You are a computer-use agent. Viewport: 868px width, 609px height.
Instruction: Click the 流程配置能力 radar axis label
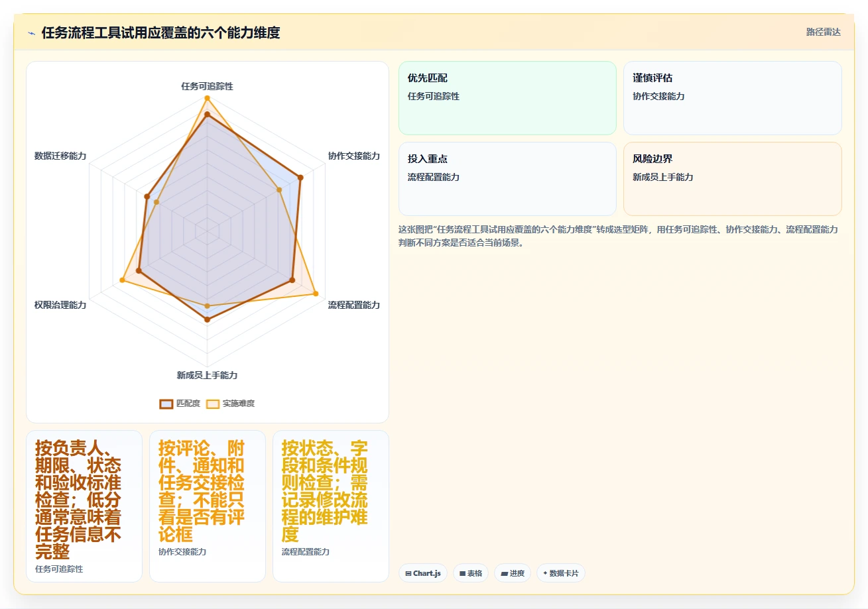pyautogui.click(x=354, y=305)
